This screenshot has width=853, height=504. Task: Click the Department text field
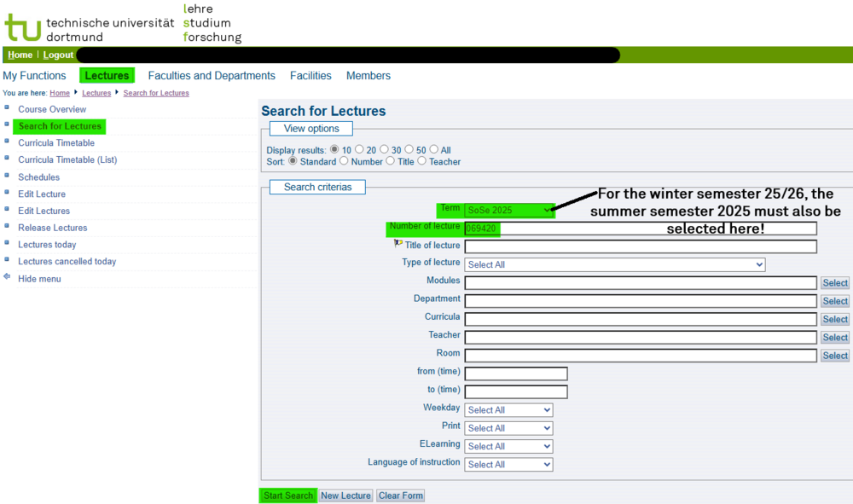[x=641, y=301]
